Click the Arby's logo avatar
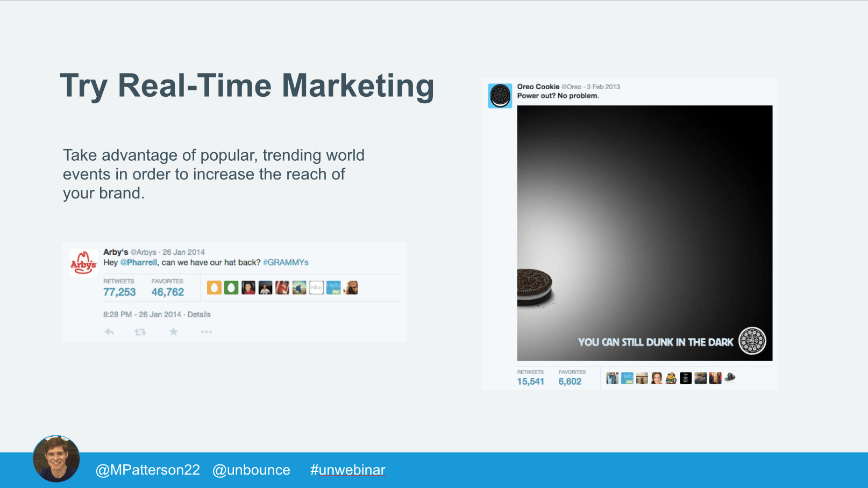The image size is (868, 488). (x=83, y=262)
